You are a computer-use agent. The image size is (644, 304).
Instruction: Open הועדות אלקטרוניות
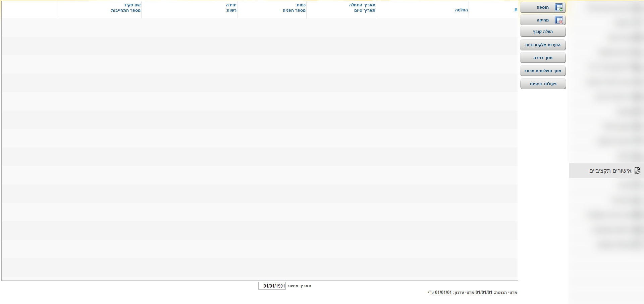(543, 45)
